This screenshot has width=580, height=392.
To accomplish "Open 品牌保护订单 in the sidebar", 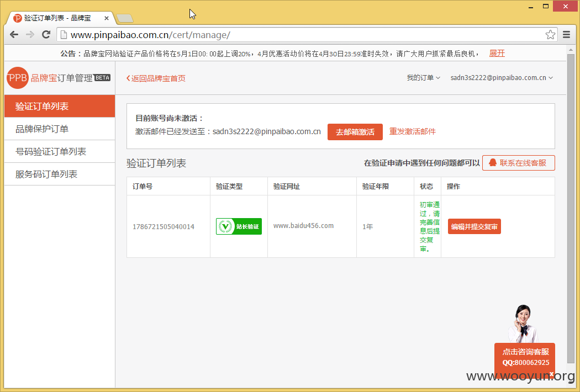I will pos(60,129).
